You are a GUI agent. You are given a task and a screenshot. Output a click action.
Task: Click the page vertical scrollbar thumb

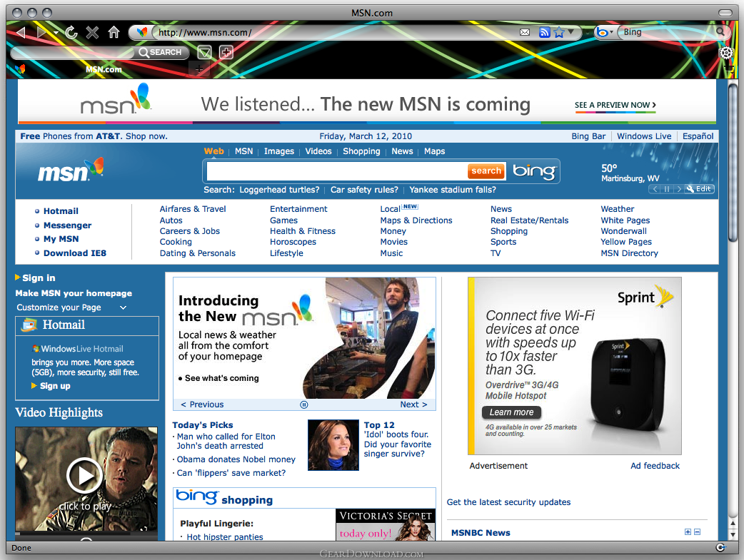coord(733,161)
